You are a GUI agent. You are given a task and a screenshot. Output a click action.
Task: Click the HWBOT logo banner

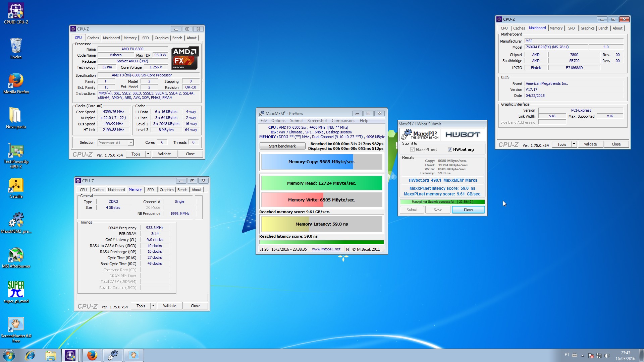click(x=463, y=134)
